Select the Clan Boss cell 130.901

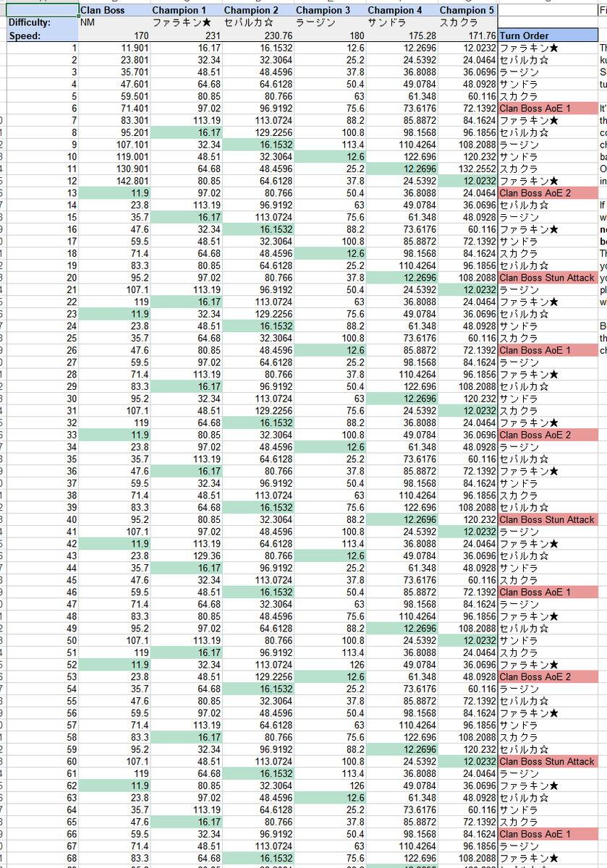[x=114, y=169]
